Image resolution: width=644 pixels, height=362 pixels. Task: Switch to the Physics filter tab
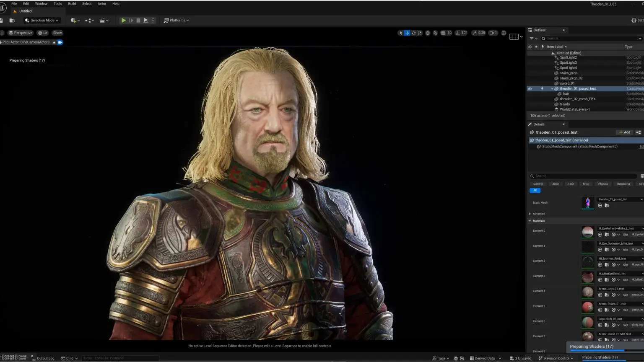click(x=603, y=184)
